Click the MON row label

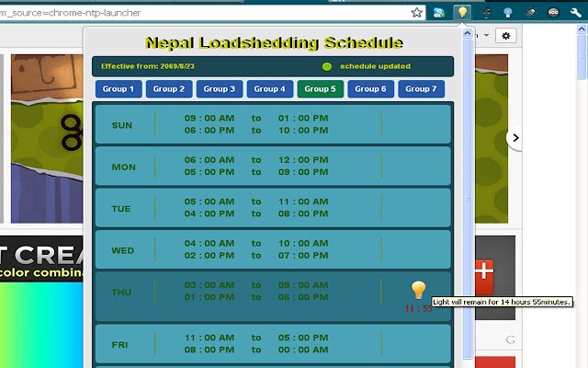tap(124, 167)
